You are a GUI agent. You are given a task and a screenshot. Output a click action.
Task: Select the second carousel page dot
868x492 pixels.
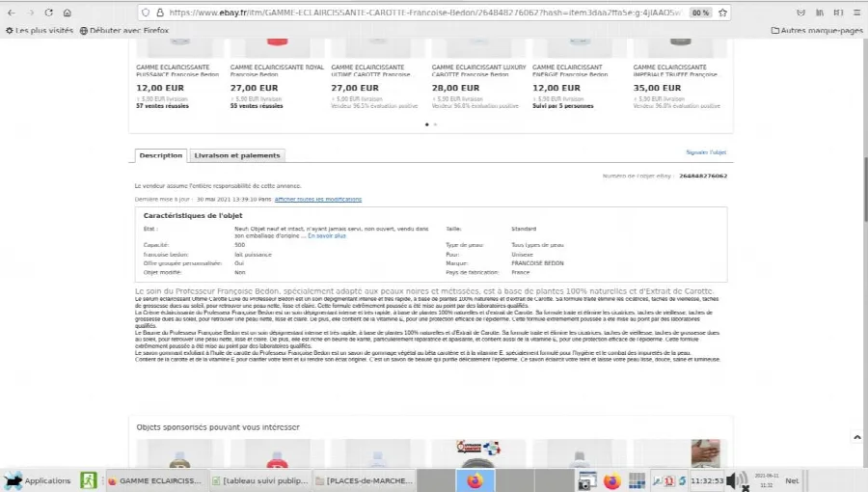pos(435,124)
